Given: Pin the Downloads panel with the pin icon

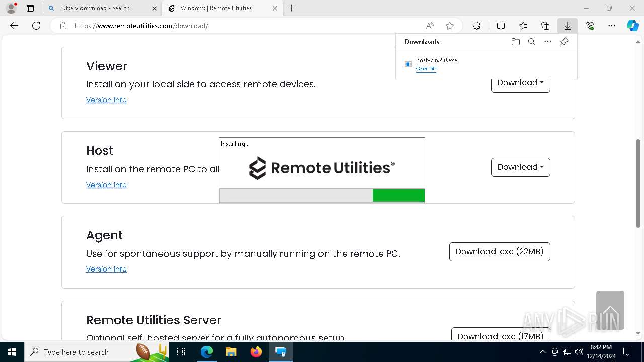Looking at the screenshot, I should pos(564,42).
